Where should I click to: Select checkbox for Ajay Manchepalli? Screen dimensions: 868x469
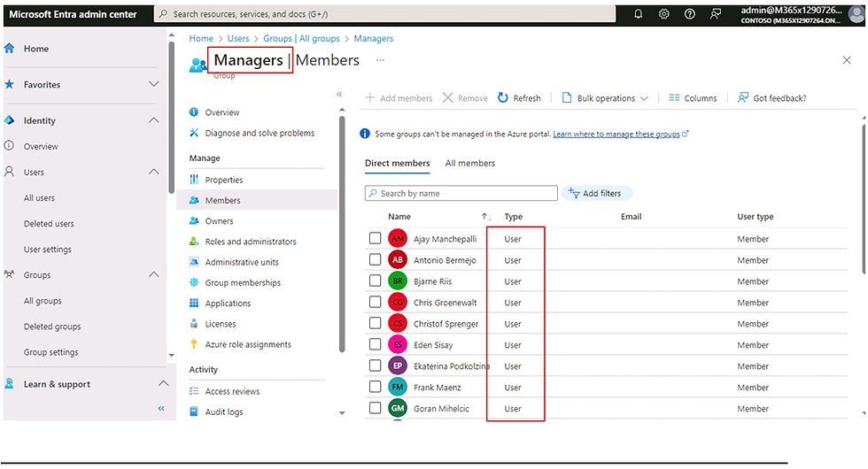375,238
